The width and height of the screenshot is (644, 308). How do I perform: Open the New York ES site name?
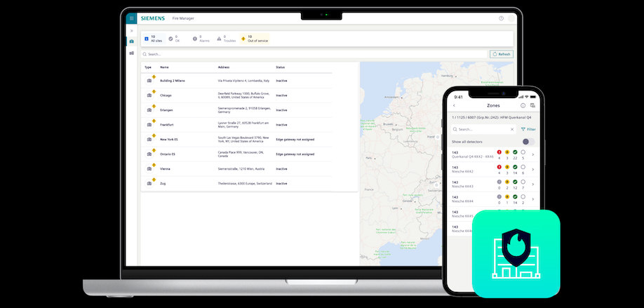pos(169,140)
